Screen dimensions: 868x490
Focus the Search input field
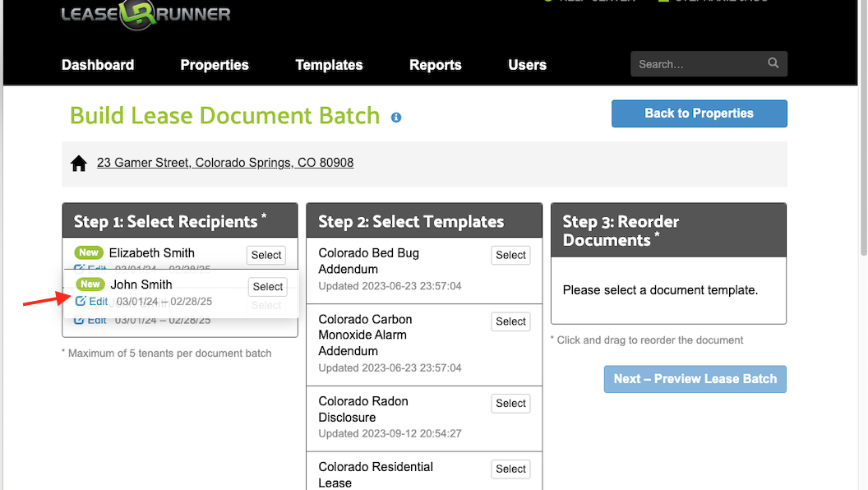click(699, 64)
